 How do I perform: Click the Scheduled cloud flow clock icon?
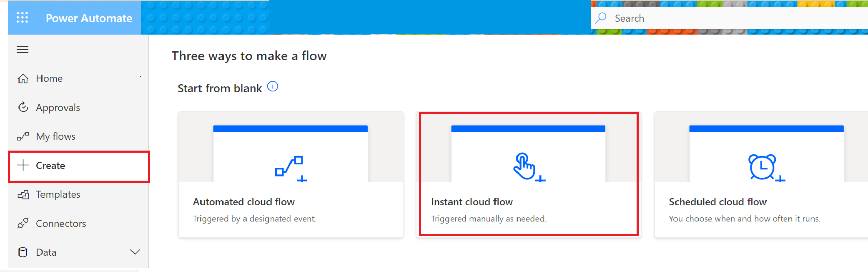point(766,168)
